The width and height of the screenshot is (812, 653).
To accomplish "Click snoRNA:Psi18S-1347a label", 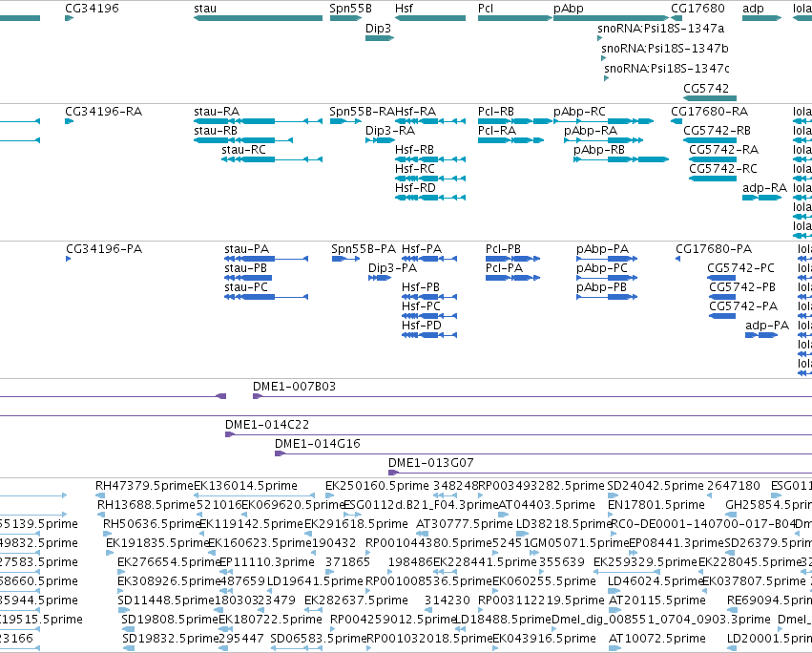I will 661,28.
